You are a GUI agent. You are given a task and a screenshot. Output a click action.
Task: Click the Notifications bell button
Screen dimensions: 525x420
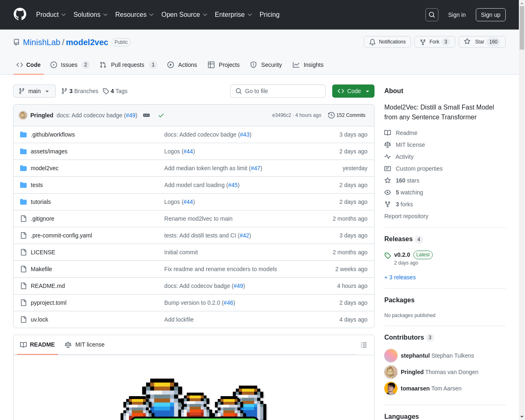[387, 42]
